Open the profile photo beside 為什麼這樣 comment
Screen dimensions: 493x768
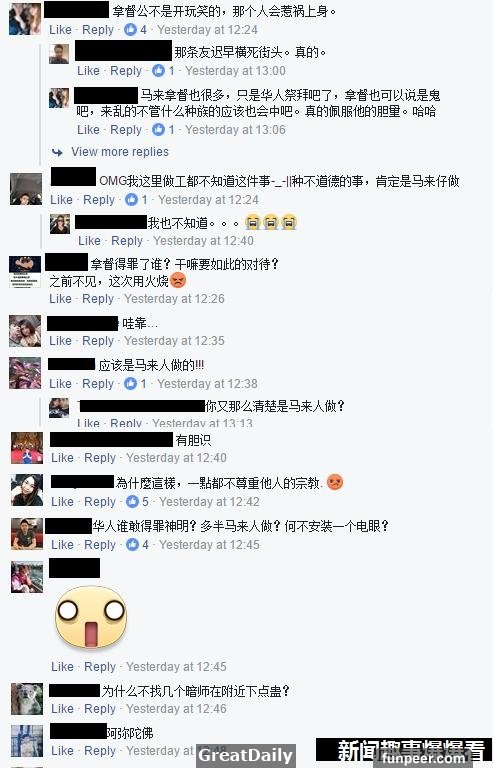pyautogui.click(x=27, y=490)
